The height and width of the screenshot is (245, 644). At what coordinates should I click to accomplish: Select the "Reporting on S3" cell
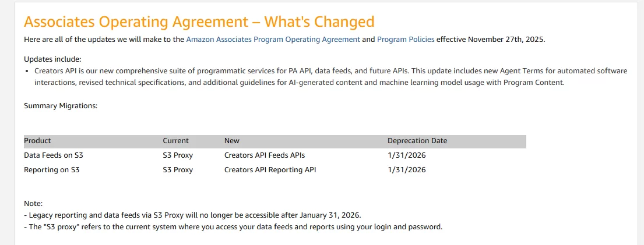[x=51, y=170]
